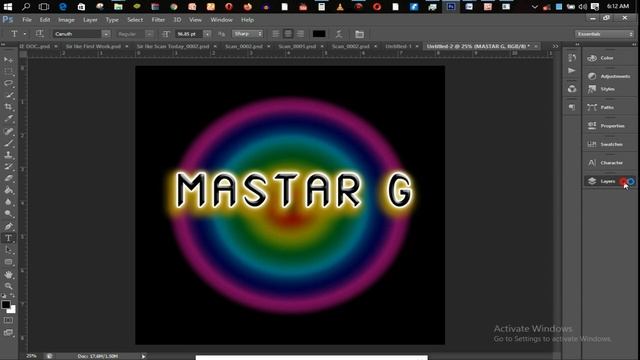This screenshot has width=640, height=360.
Task: Set center text alignment
Action: coord(288,34)
